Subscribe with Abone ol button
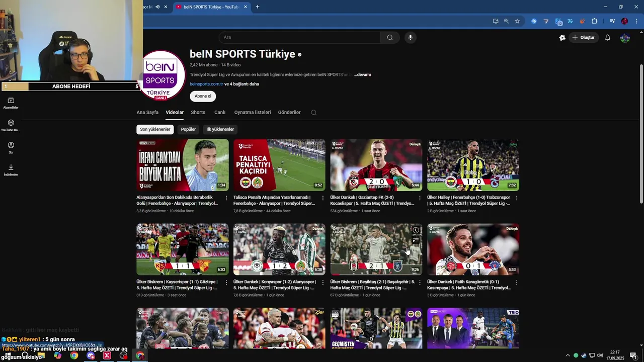This screenshot has width=644, height=362. click(203, 96)
